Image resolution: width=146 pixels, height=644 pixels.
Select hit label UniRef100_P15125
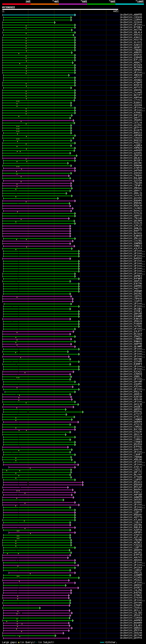[x=131, y=223]
